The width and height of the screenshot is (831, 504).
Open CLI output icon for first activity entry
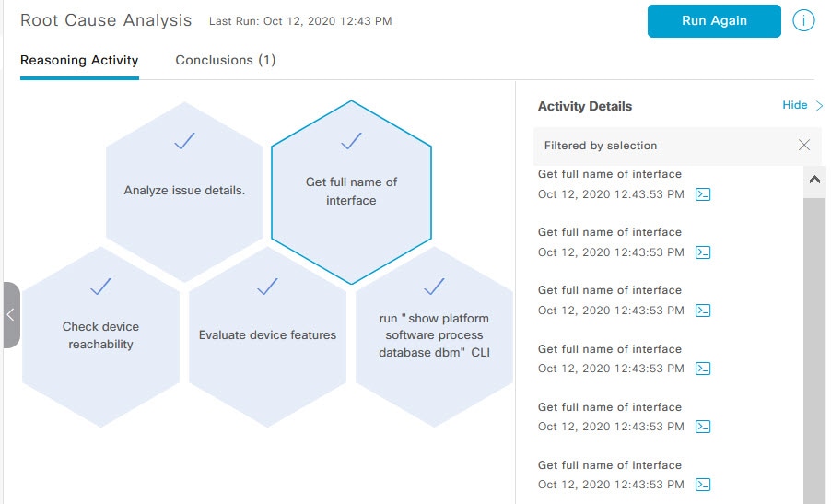point(703,194)
